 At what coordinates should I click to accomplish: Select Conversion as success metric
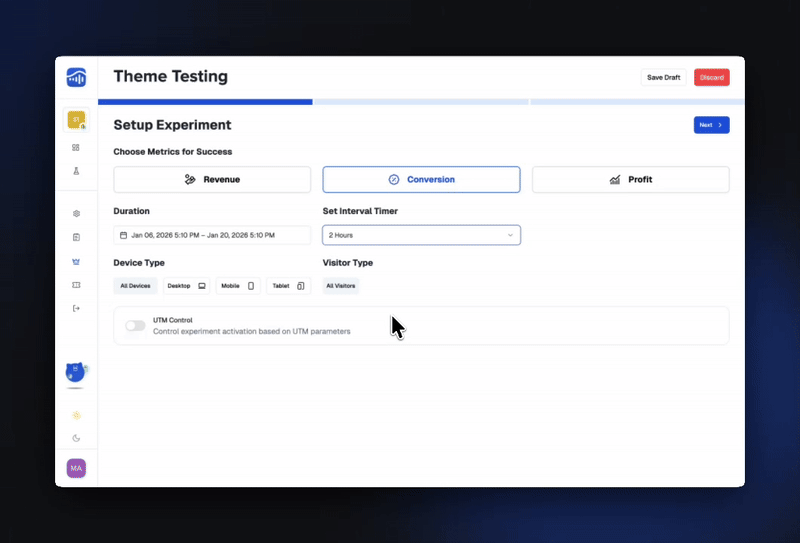coord(421,180)
